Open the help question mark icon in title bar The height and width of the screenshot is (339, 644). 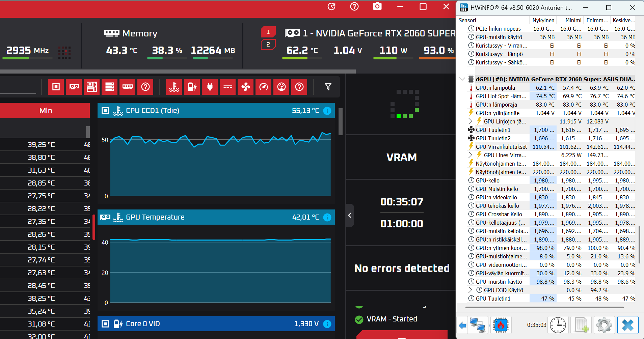pos(354,6)
